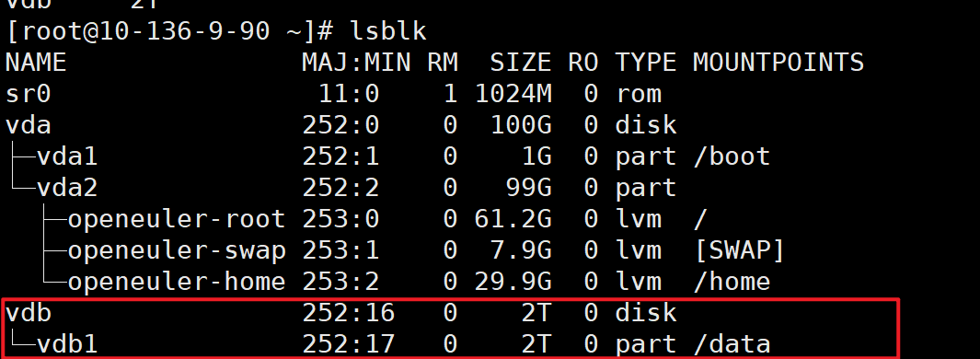
Task: Click the 252:0 device number
Action: (x=340, y=125)
